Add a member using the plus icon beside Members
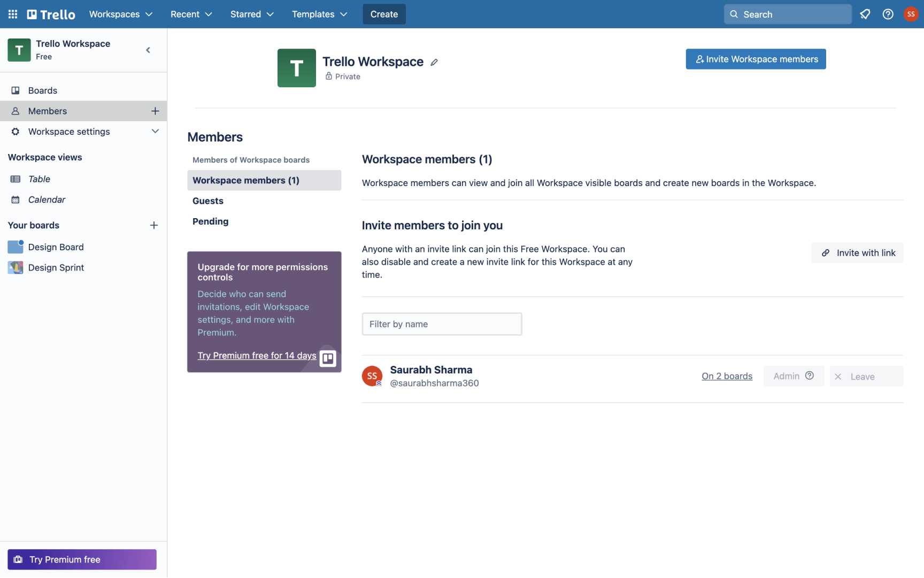924x578 pixels. (155, 111)
